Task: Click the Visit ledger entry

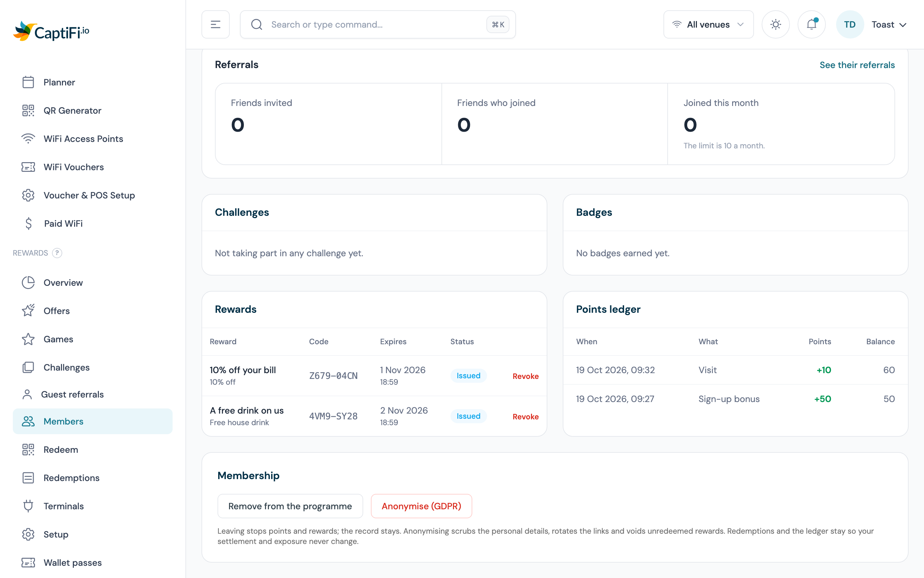Action: pyautogui.click(x=735, y=370)
